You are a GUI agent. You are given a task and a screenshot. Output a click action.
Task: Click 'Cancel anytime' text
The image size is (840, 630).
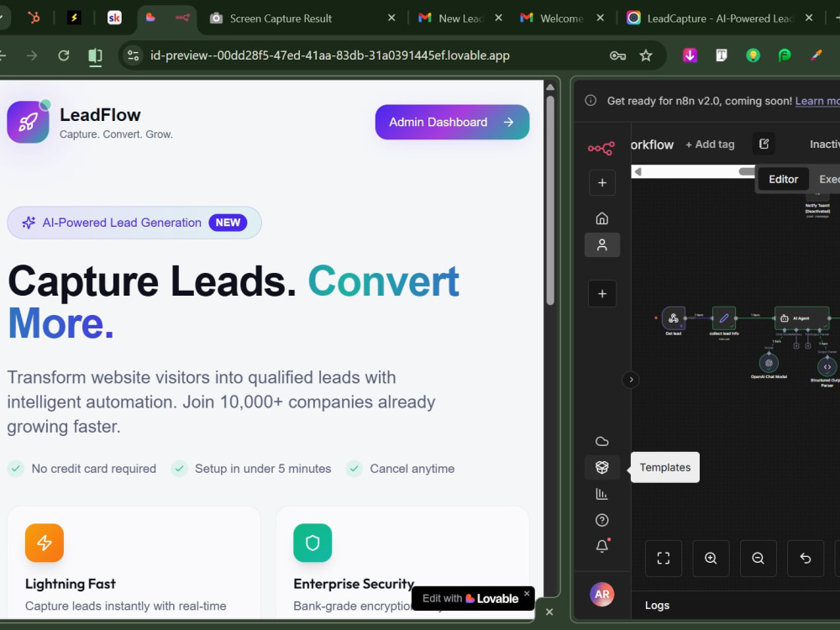pyautogui.click(x=412, y=469)
